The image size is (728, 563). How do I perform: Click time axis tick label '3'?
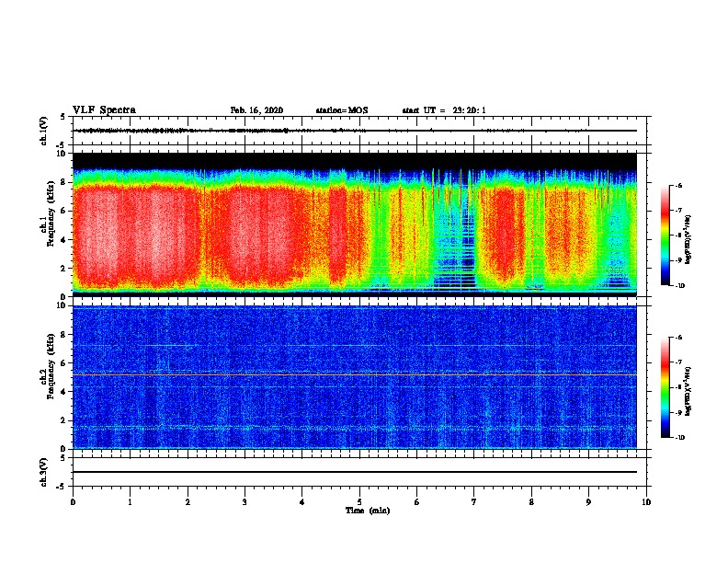245,502
